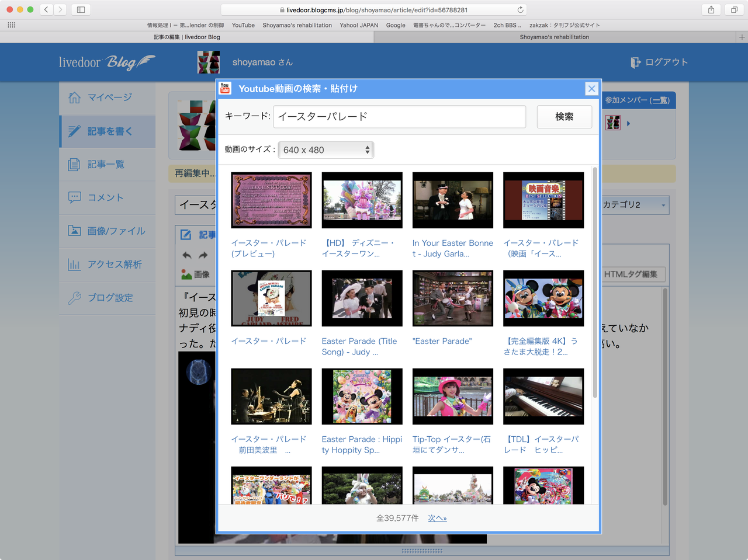Select the 前田美波里 concert thumbnail
Screen dimensions: 748x560
point(271,396)
